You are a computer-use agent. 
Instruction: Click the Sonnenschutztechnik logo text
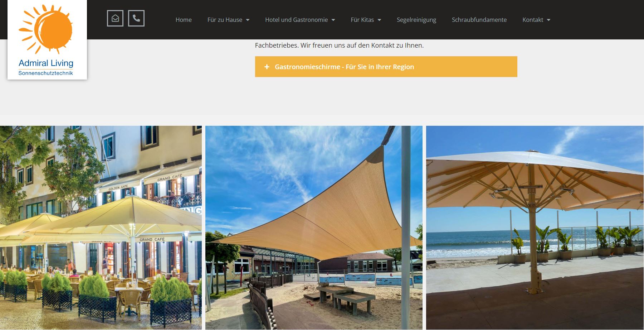click(46, 73)
